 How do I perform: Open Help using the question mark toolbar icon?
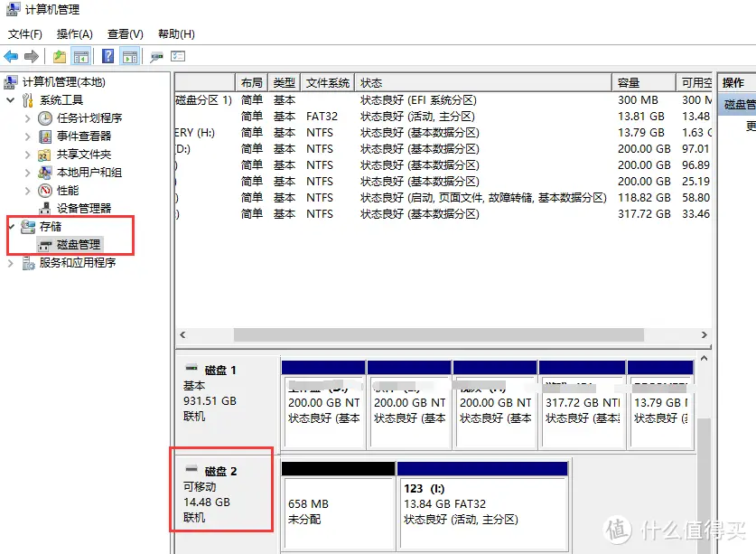[107, 56]
